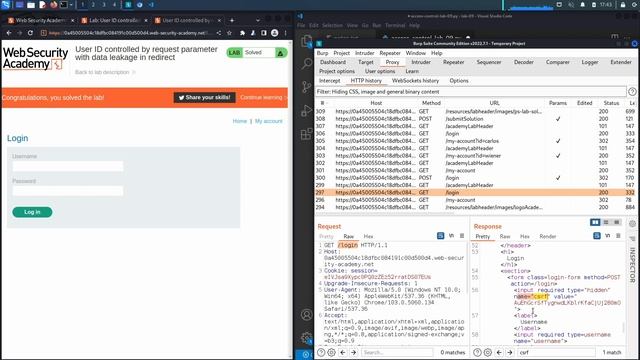Viewport: 640px width, 360px height.
Task: Open VS Code Accounts icon
Action: (x=306, y=315)
